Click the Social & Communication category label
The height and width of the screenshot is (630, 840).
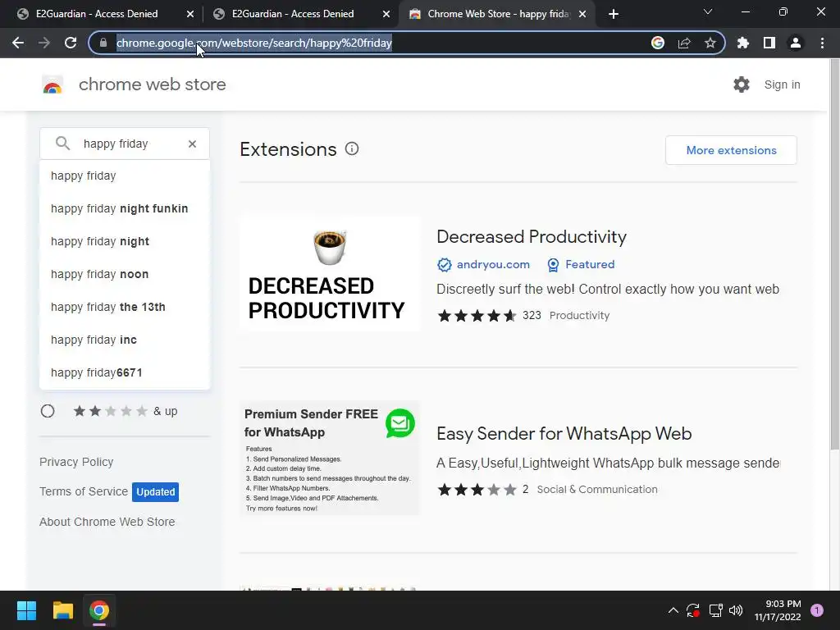(597, 489)
